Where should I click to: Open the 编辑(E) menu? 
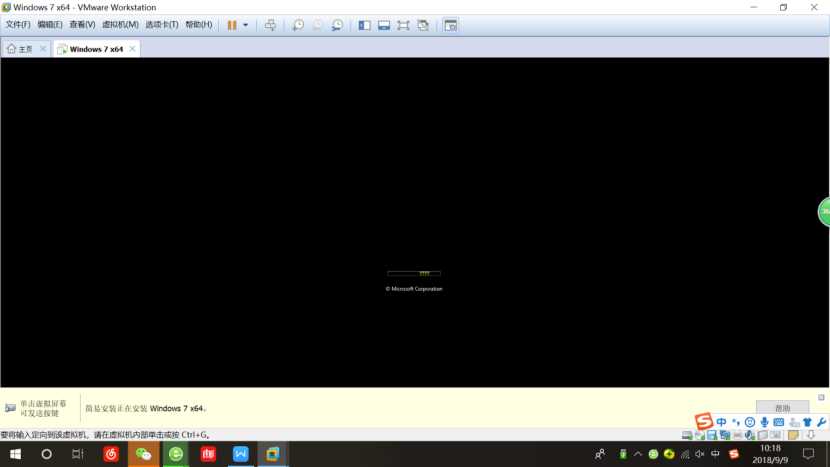coord(50,24)
